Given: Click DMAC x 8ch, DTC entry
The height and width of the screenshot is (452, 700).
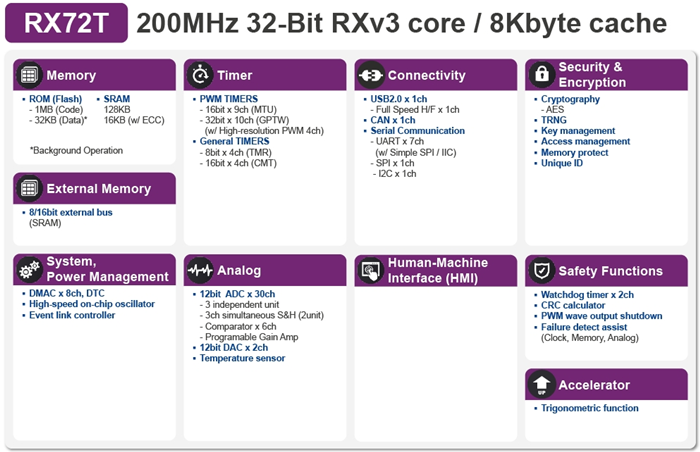Looking at the screenshot, I should 67,293.
